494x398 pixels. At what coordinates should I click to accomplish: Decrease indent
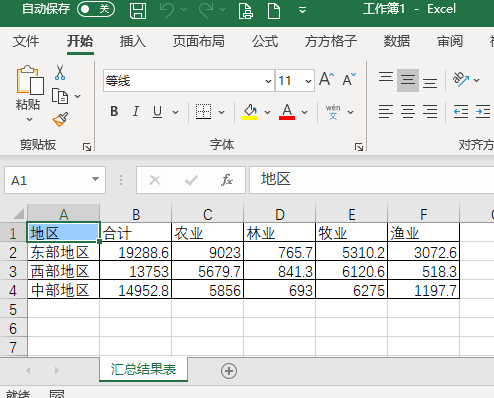click(x=461, y=111)
